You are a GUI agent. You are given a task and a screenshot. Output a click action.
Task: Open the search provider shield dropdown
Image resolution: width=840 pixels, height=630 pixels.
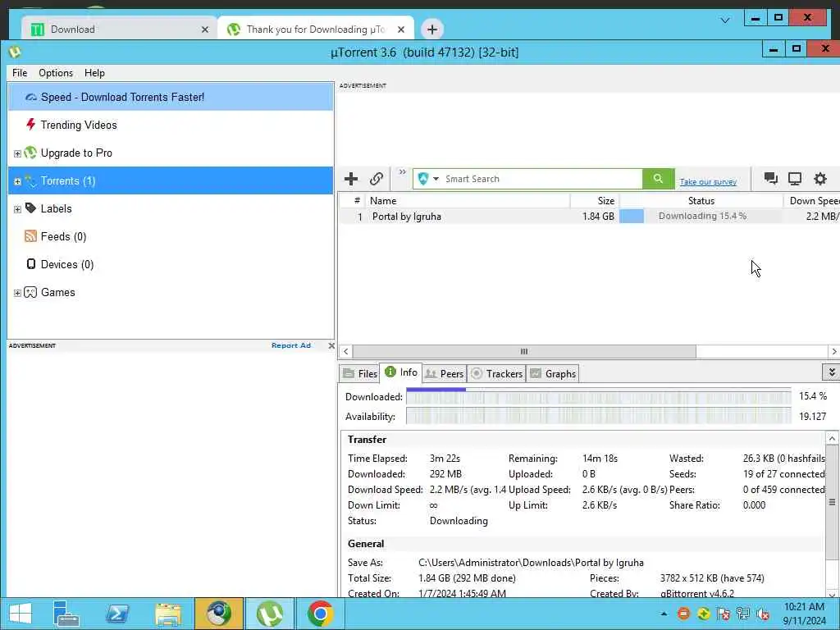428,179
